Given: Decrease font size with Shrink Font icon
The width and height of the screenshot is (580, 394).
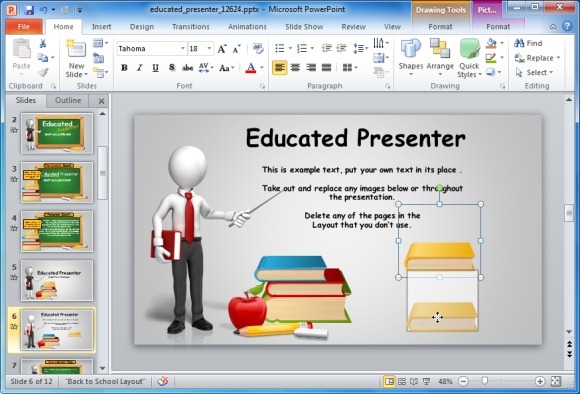Looking at the screenshot, I should [x=236, y=49].
